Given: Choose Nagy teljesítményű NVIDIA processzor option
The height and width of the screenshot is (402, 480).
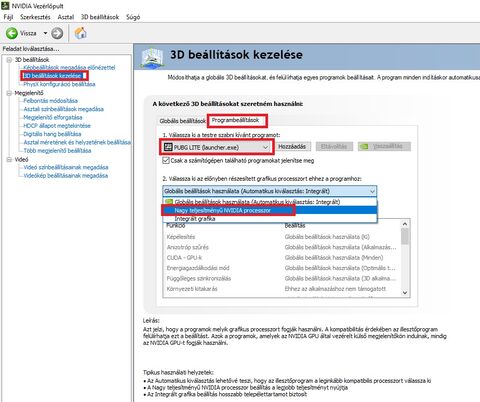Looking at the screenshot, I should [270, 210].
